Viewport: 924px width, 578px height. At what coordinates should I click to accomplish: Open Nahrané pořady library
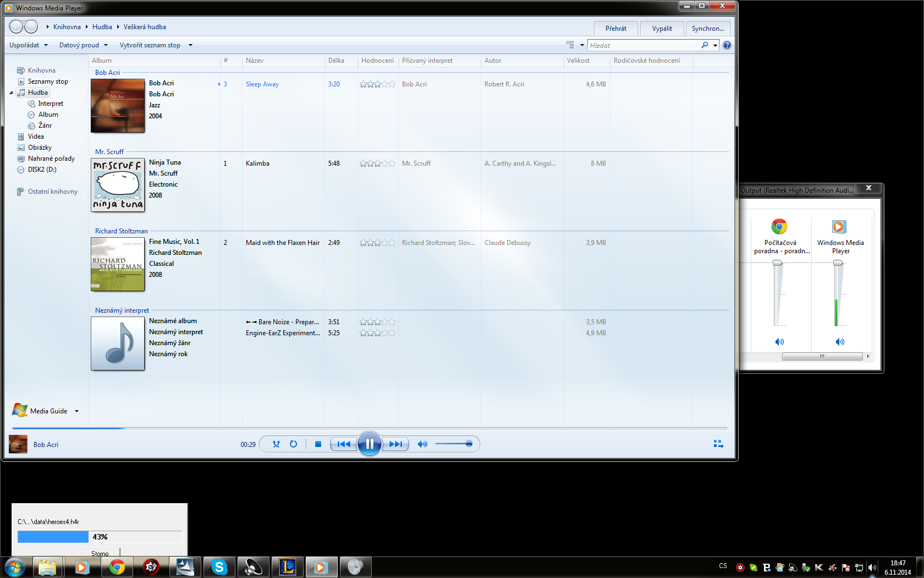51,159
